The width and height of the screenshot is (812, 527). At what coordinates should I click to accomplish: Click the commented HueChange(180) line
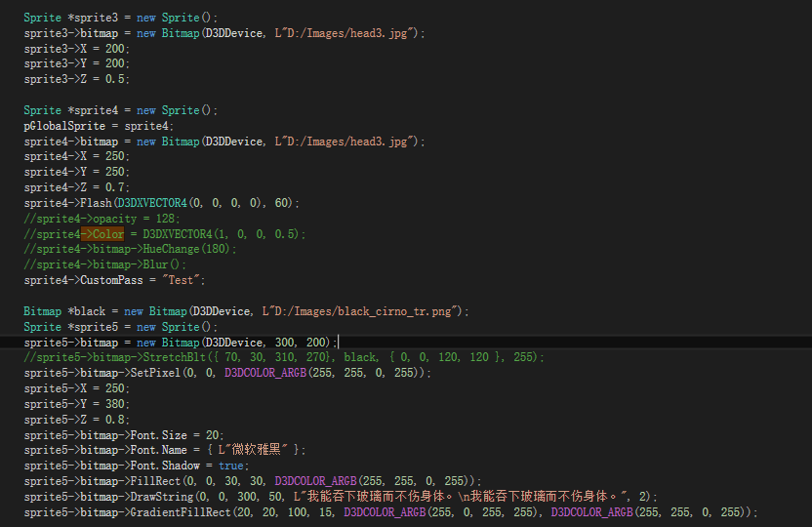pyautogui.click(x=130, y=249)
